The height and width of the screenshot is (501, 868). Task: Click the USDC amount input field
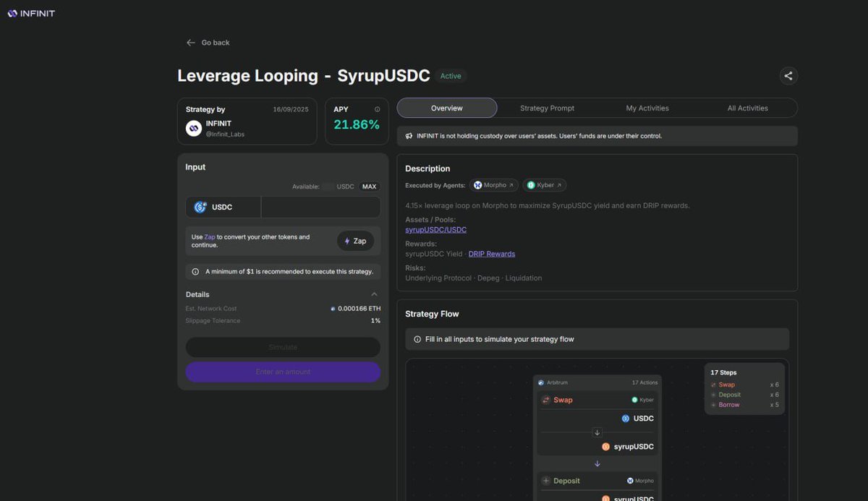320,207
